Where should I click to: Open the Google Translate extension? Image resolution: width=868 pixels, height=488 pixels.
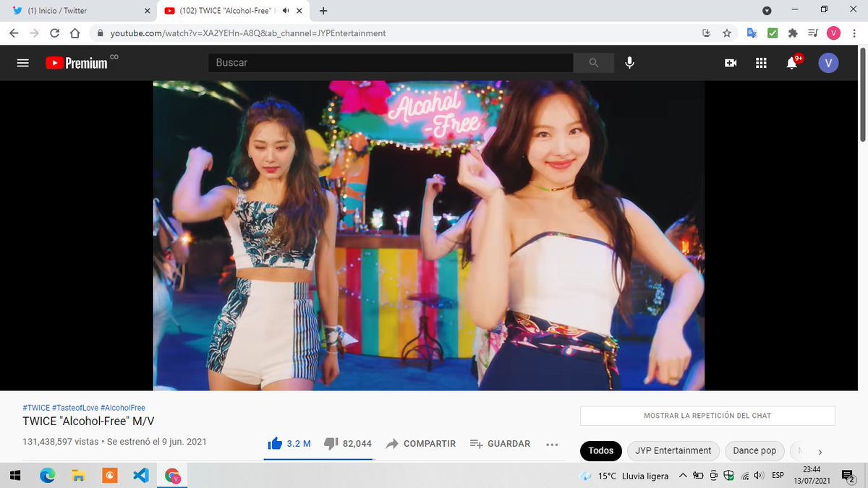[x=752, y=33]
